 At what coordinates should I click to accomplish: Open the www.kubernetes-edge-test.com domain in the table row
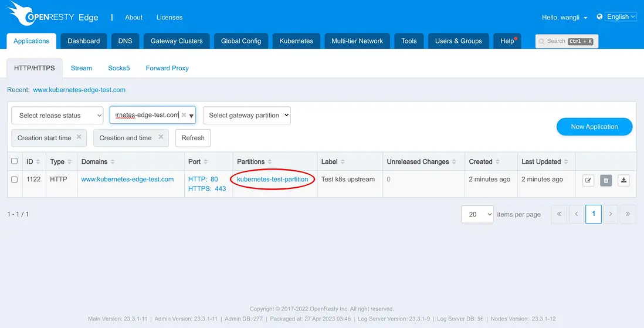point(127,179)
